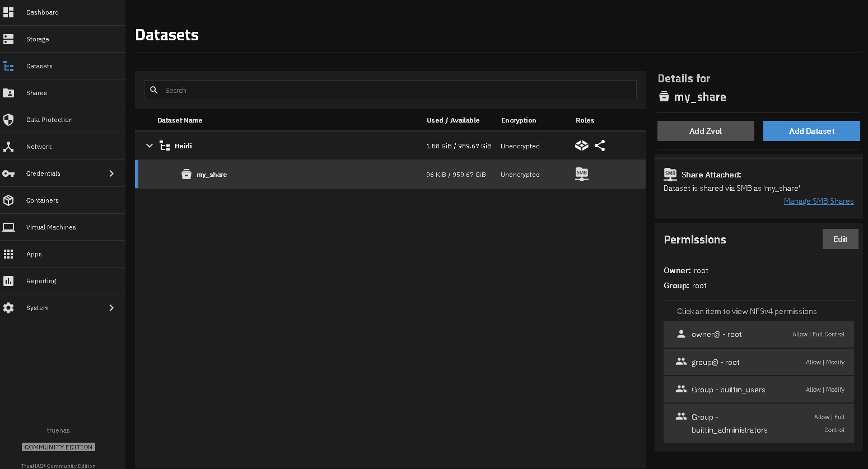Click the '96 KiB / 959.67 GiB' value
The width and height of the screenshot is (868, 469).
(x=456, y=175)
